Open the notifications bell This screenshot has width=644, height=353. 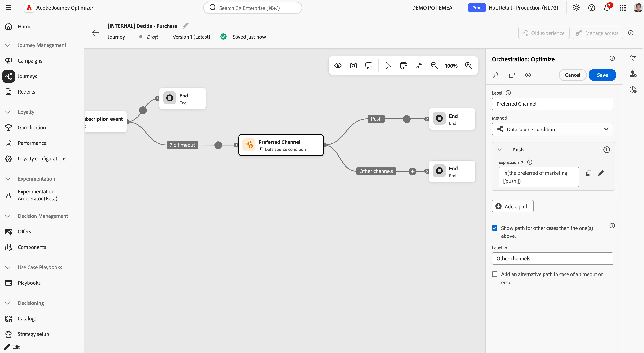[607, 8]
